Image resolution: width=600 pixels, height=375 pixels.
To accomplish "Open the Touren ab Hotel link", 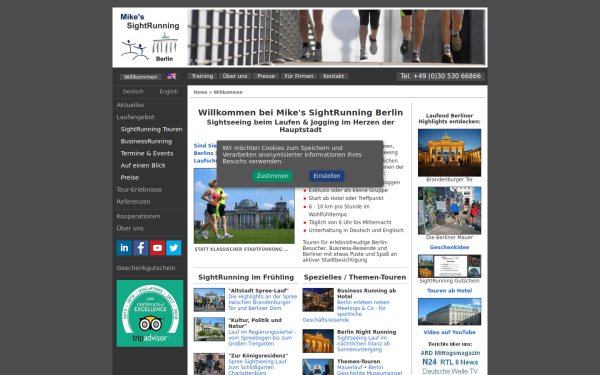I will coord(449,291).
